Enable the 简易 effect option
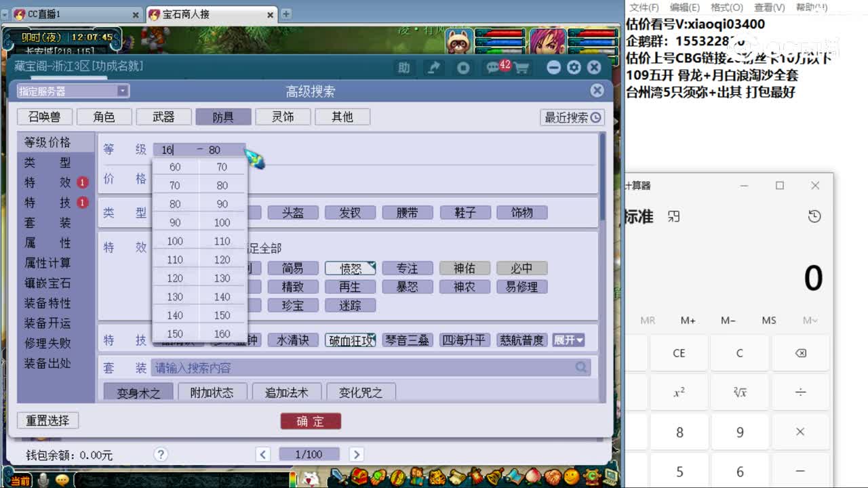This screenshot has height=488, width=868. 293,268
